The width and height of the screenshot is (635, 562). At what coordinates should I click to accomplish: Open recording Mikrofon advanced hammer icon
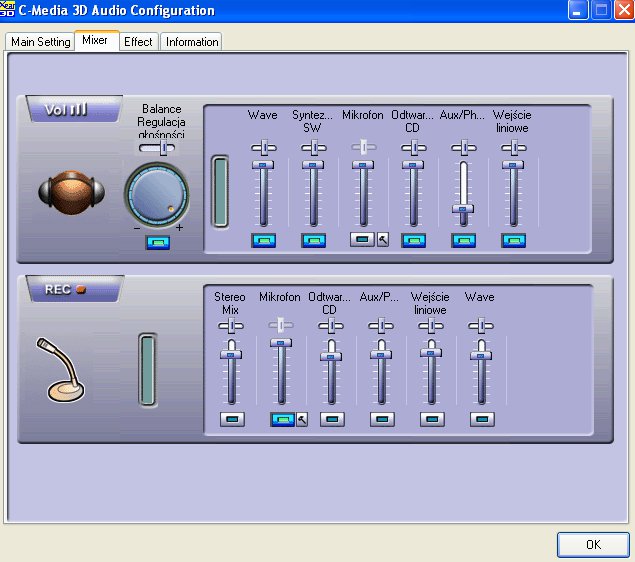coord(302,419)
